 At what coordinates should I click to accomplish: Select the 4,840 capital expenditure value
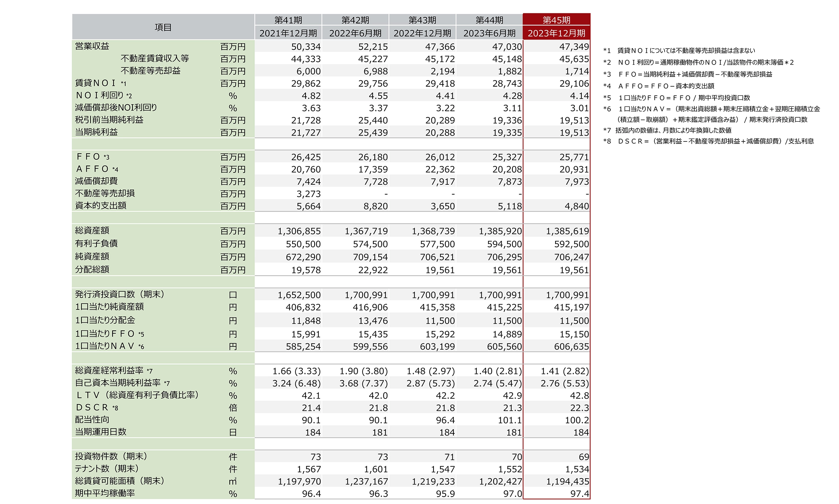(577, 206)
